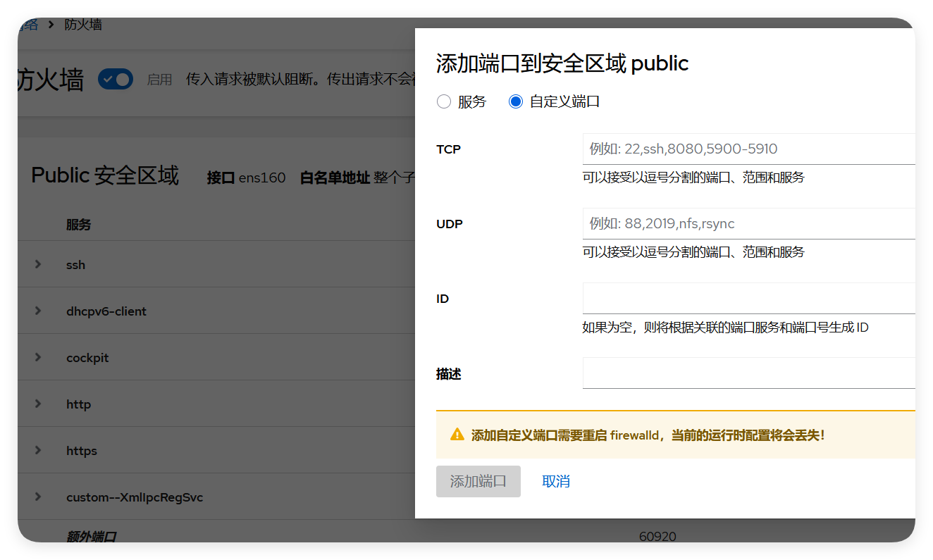Click into the TCP port input field
The image size is (933, 560).
click(x=705, y=149)
